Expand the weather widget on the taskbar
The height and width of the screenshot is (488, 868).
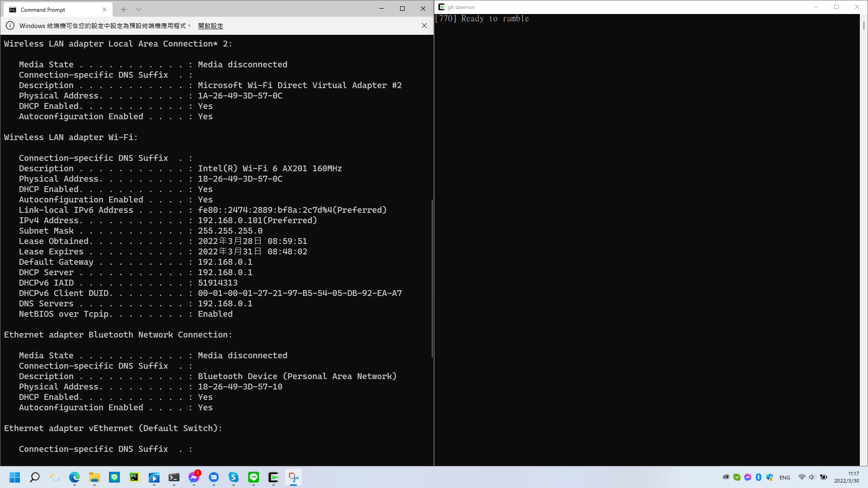[54, 477]
